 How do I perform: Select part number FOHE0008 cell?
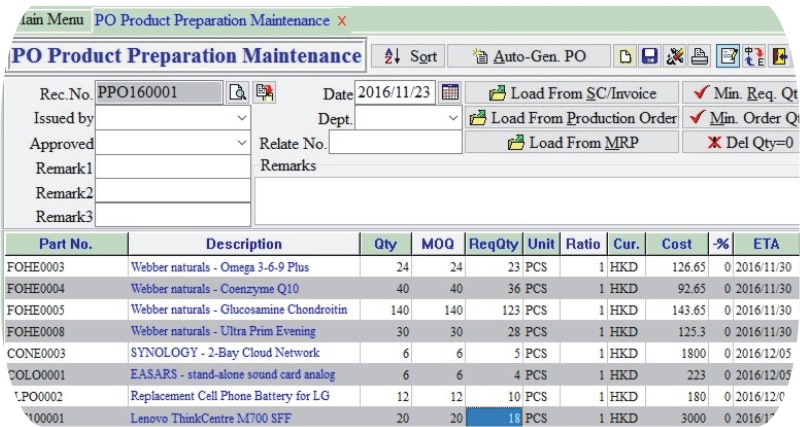(66, 331)
